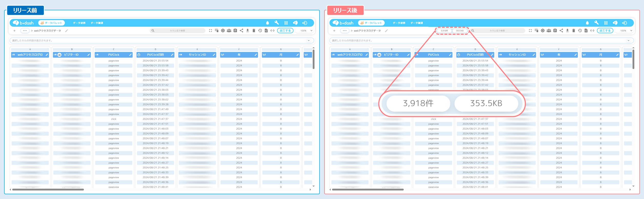Open the breadcrumb ellipsis menu in リリース前 panel

click(25, 31)
